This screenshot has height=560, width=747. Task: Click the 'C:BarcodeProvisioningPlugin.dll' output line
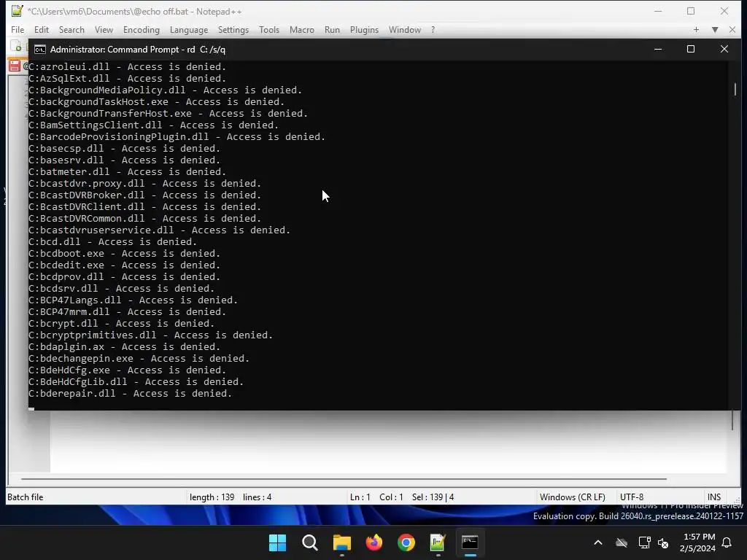tap(177, 137)
